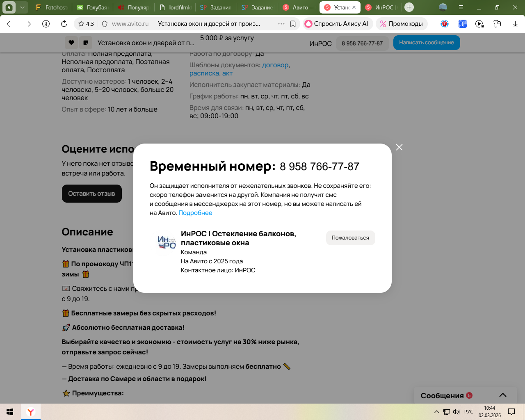Add listing to favorites with heart icon
The width and height of the screenshot is (525, 420).
coord(71,43)
